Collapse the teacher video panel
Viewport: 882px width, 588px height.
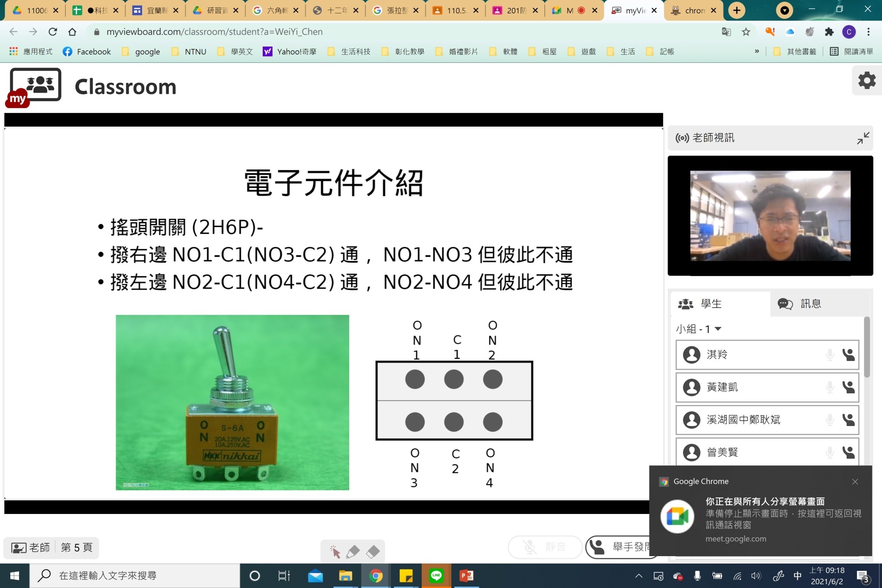863,138
